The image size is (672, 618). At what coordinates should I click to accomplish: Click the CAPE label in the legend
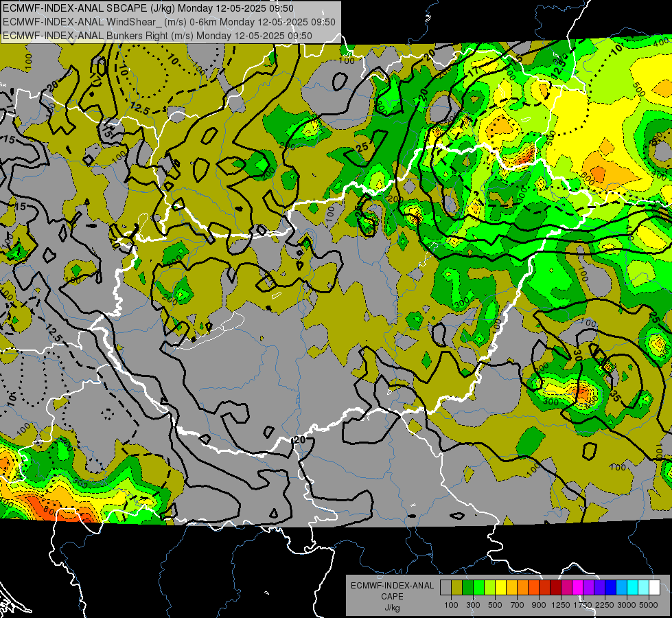tap(392, 596)
